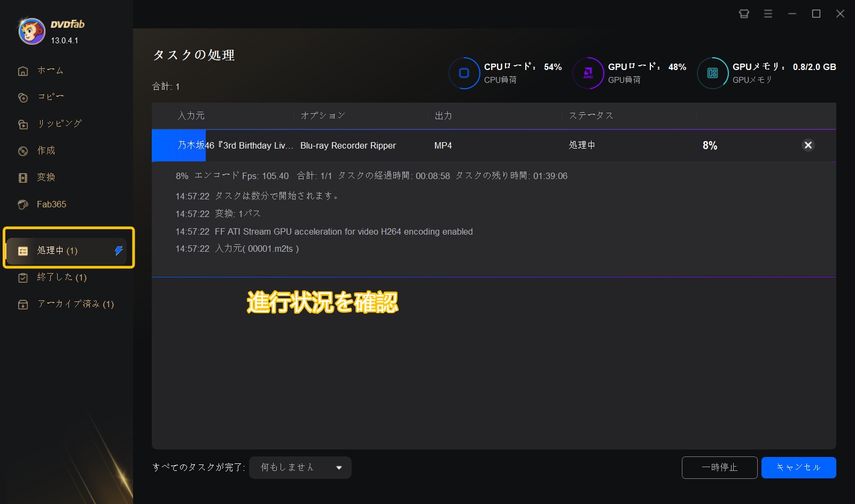This screenshot has height=504, width=855.
Task: Click version number 13.0.4.1
Action: (x=65, y=41)
